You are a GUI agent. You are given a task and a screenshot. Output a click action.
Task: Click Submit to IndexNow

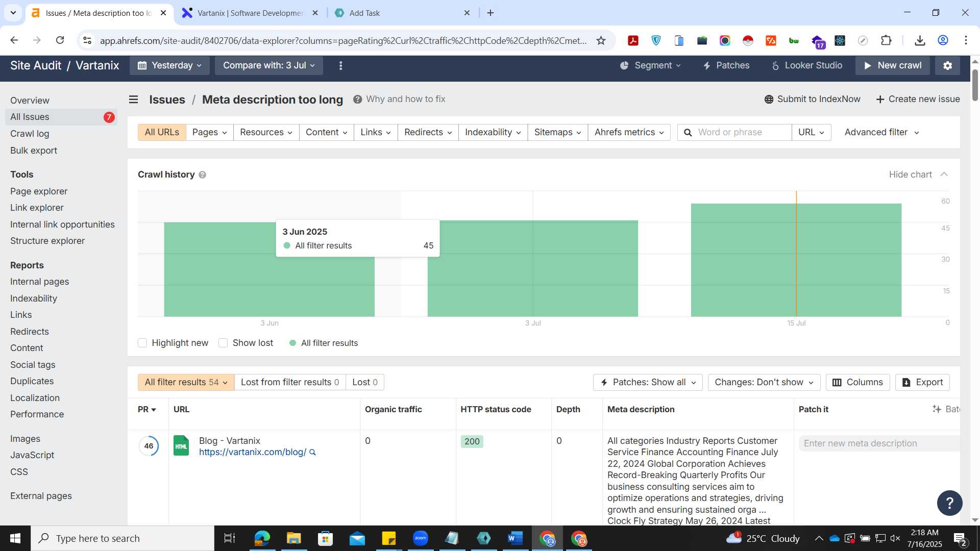[812, 99]
